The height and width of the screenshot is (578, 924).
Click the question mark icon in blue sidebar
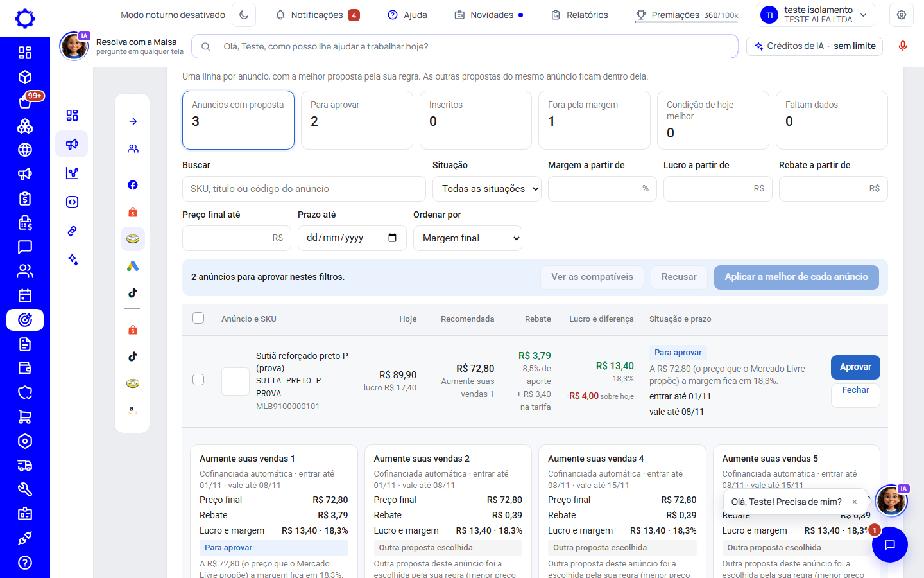25,563
